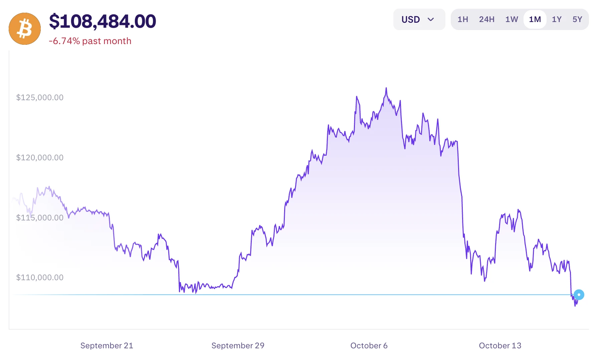Click the $110,000.00 axis label
Screen dimensions: 599x364
click(40, 278)
